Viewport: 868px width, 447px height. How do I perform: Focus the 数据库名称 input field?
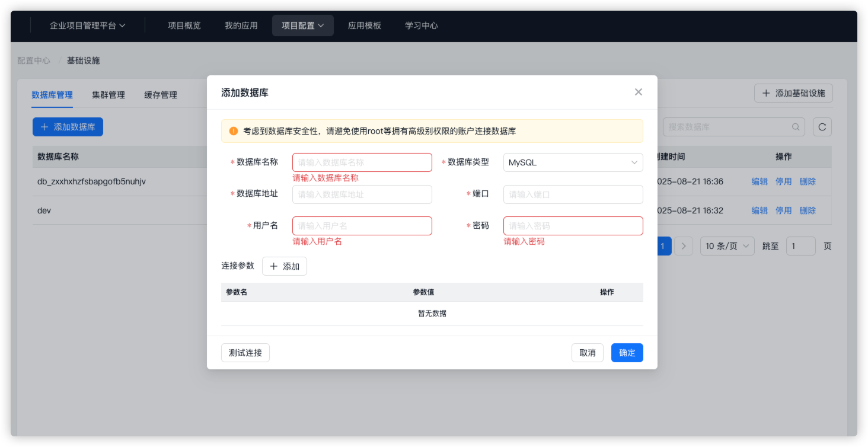pyautogui.click(x=362, y=162)
